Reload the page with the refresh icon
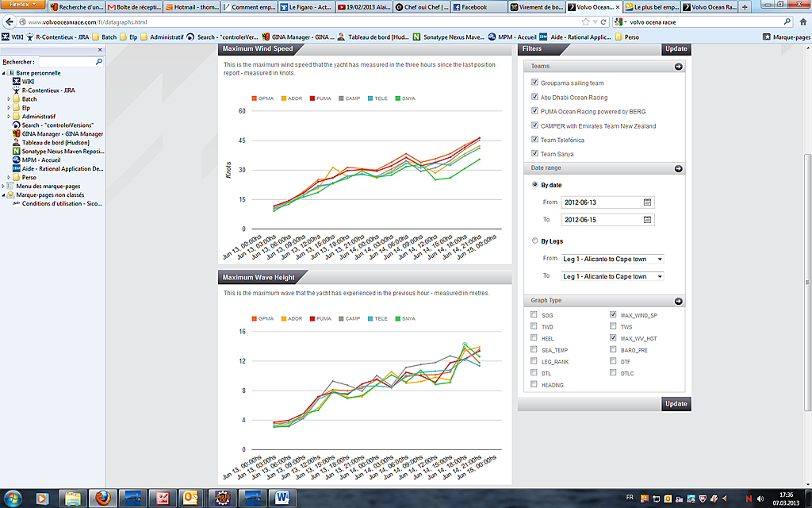This screenshot has width=812, height=508. coord(603,21)
